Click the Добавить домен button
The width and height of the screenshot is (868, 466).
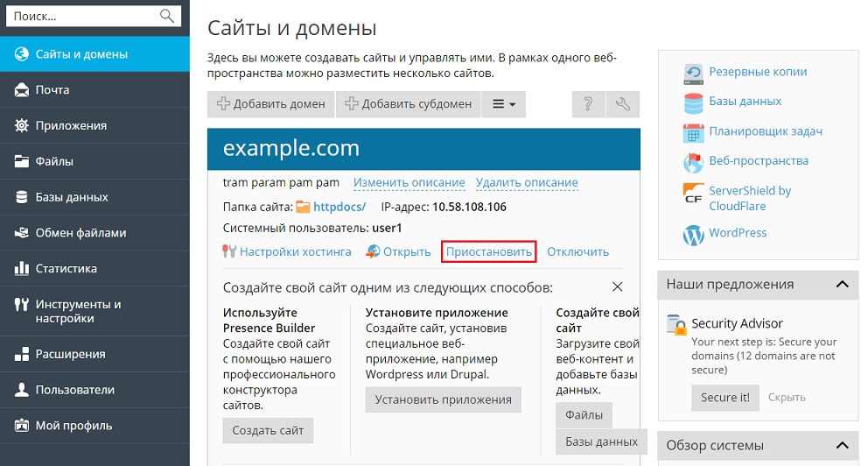[x=271, y=103]
